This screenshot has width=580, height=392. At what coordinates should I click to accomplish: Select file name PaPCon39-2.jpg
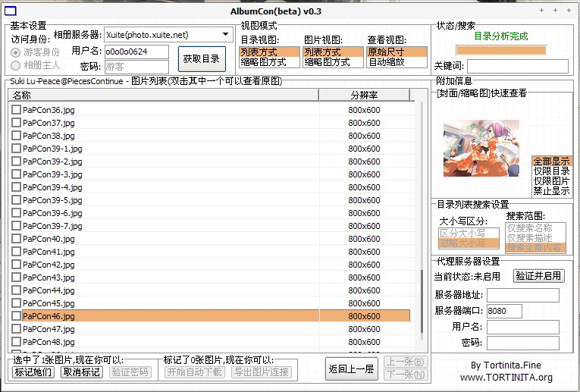[52, 162]
